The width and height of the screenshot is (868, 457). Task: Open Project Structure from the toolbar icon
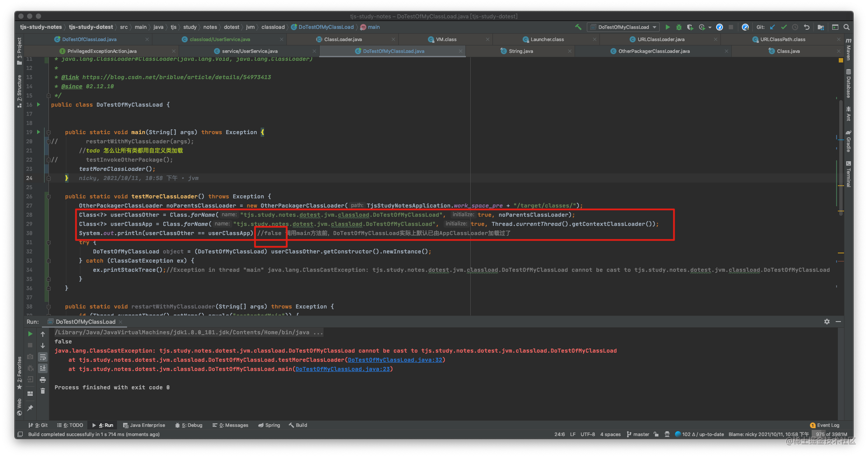pyautogui.click(x=821, y=27)
